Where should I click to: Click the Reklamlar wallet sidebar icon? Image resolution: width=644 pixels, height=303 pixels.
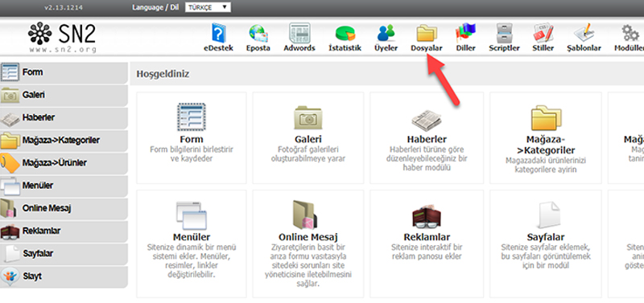point(10,231)
